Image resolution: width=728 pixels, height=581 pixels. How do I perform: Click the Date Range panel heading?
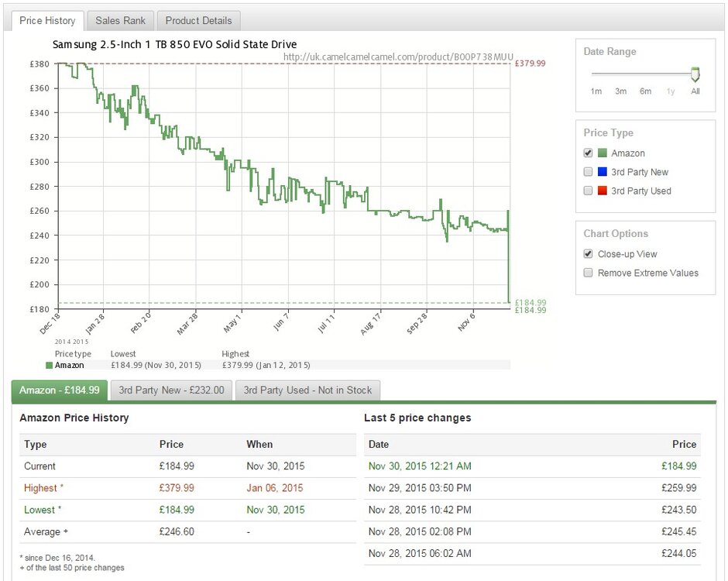pos(610,52)
